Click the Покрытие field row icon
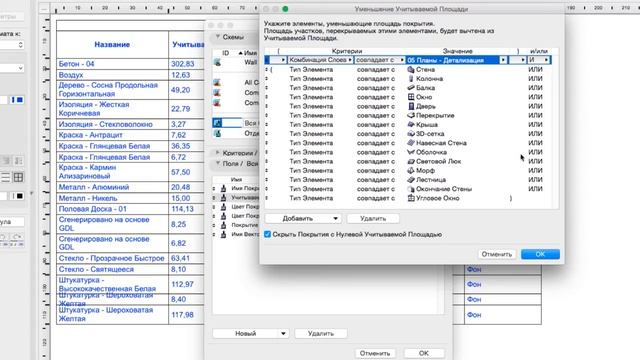640x360 pixels. (223, 225)
